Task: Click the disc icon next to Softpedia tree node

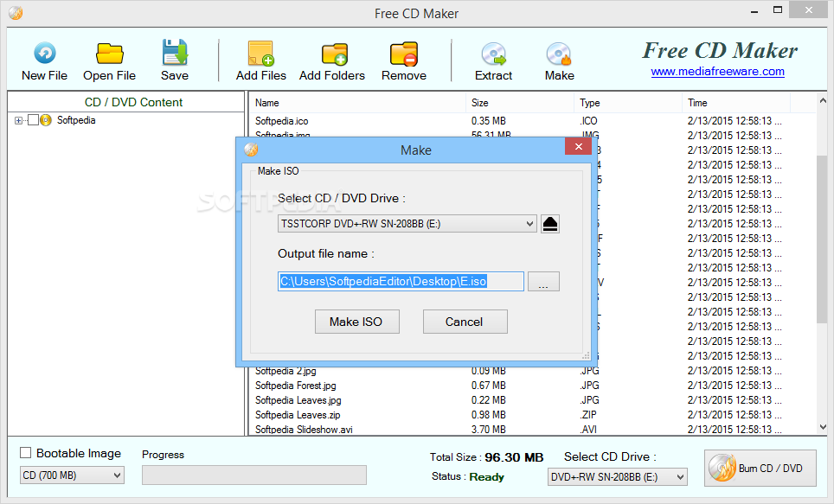Action: pos(46,120)
